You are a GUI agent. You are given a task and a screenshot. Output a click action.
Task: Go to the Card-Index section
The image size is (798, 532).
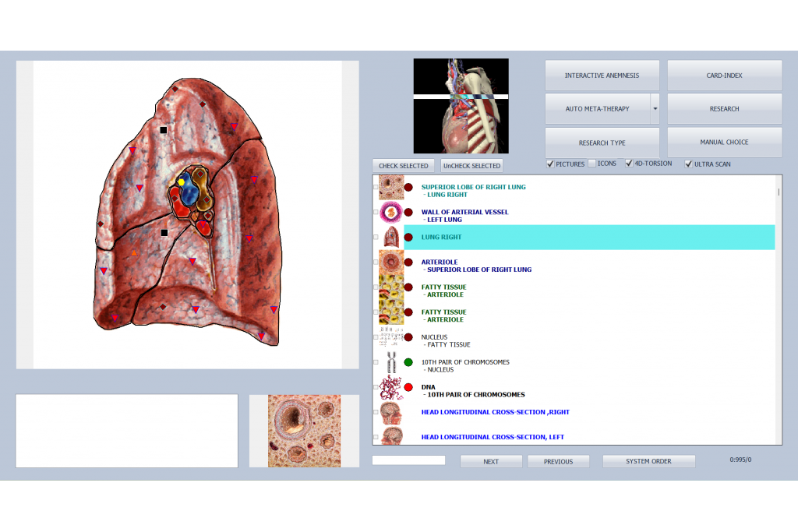click(x=724, y=76)
